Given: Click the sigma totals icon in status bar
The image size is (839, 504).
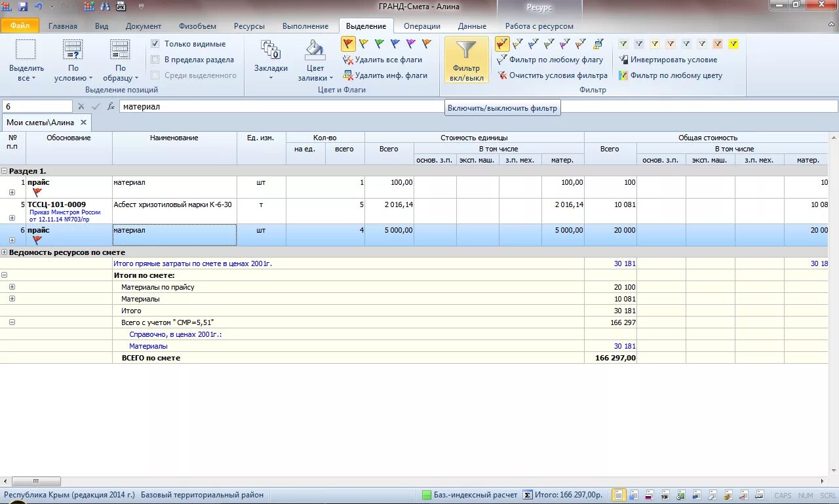Looking at the screenshot, I should (x=527, y=495).
